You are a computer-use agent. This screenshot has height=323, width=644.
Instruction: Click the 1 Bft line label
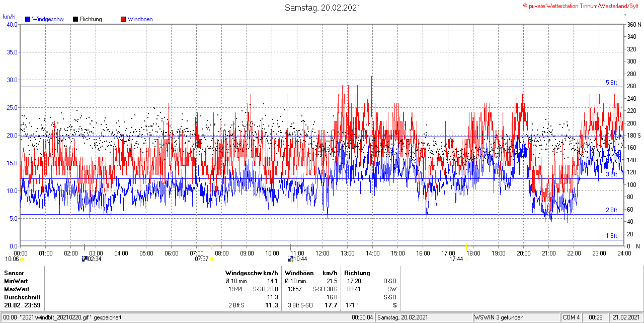[611, 235]
